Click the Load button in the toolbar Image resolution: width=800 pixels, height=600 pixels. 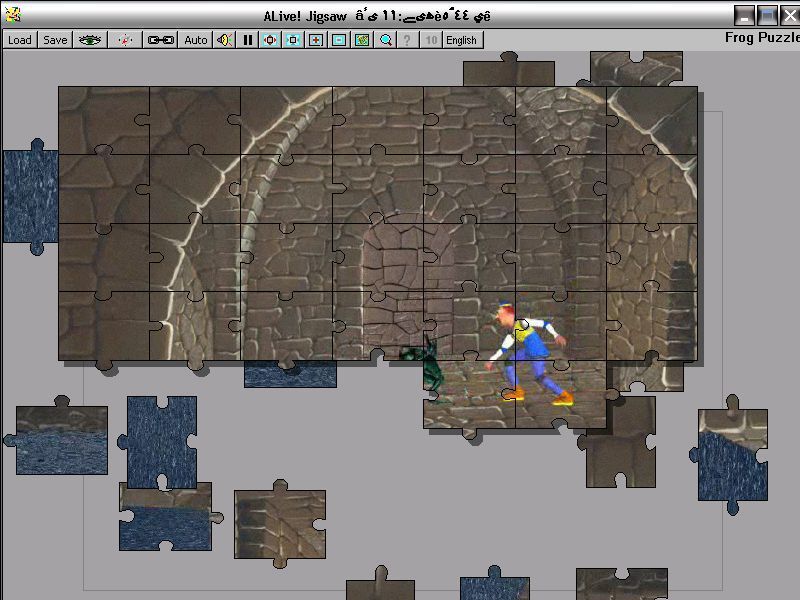[x=20, y=40]
